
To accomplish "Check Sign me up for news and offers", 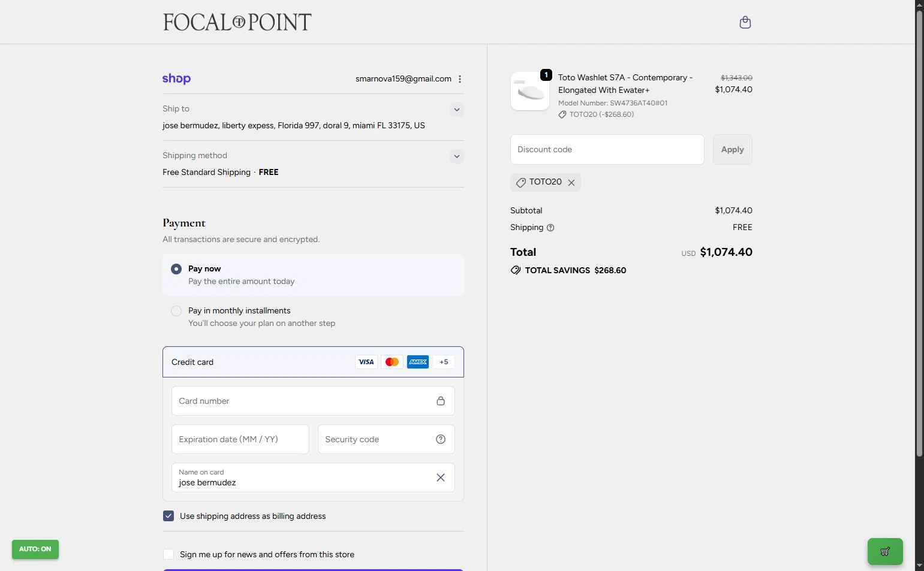I will (x=168, y=554).
